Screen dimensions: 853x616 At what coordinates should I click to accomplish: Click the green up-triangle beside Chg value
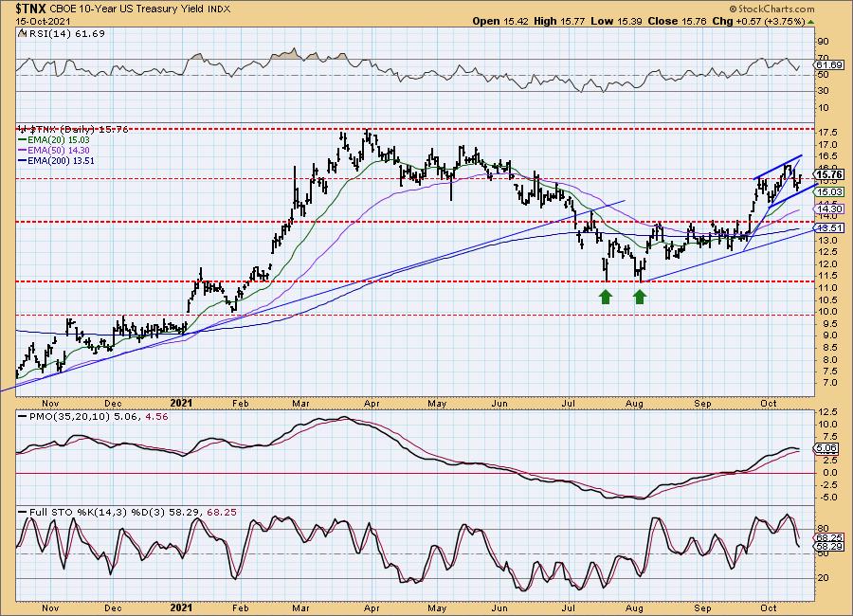810,22
